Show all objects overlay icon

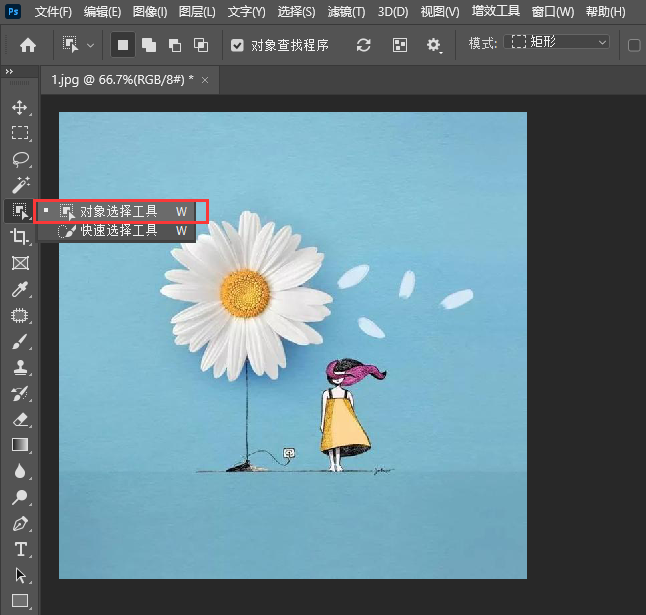(x=400, y=45)
